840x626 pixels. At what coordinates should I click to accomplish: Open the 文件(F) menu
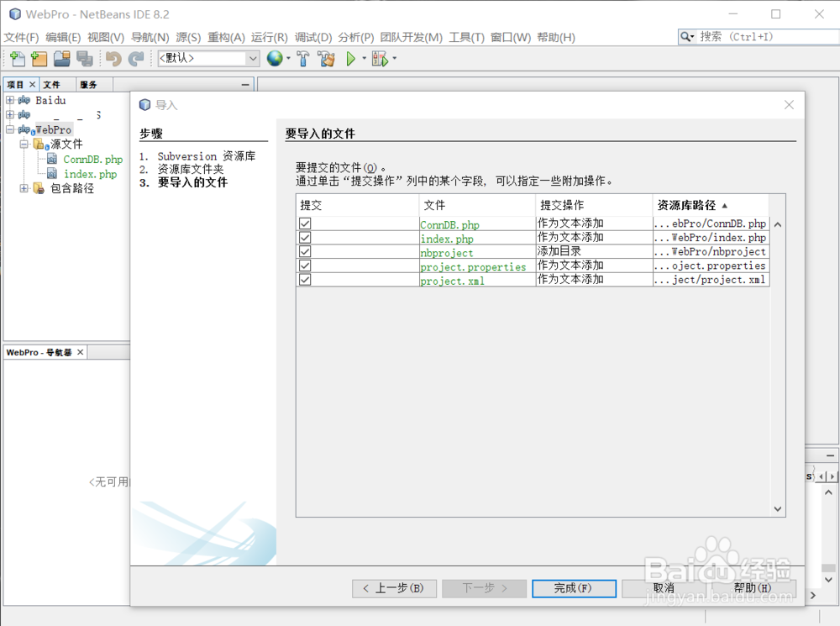click(x=22, y=37)
